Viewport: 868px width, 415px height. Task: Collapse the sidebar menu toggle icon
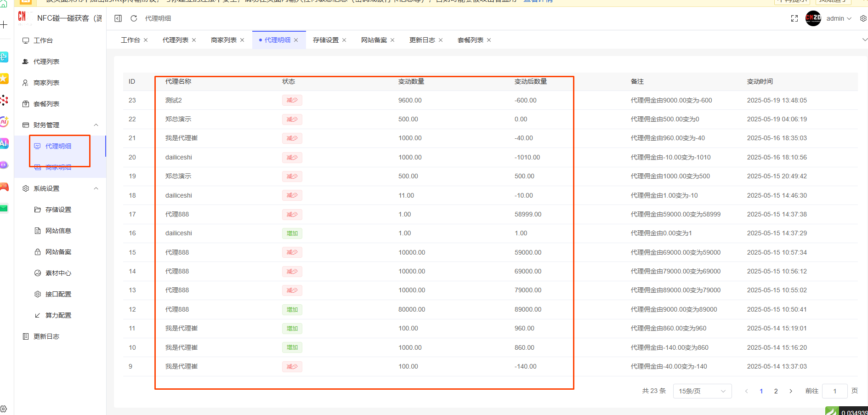tap(118, 18)
